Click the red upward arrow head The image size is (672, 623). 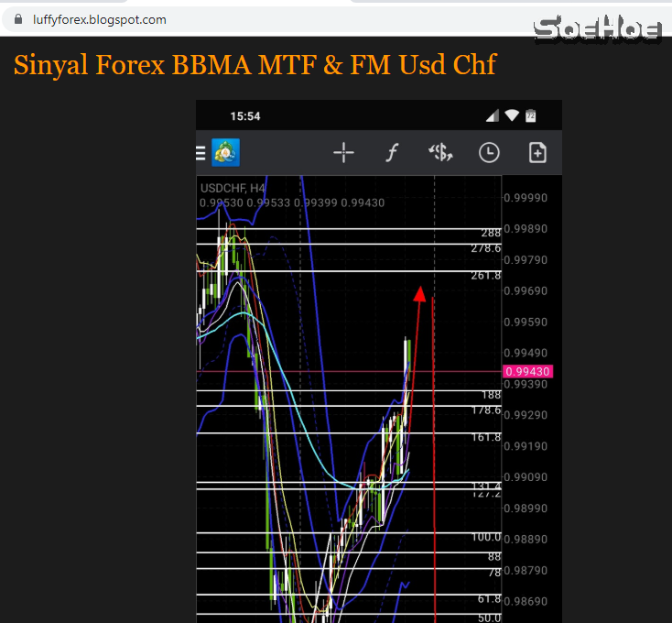click(x=419, y=293)
